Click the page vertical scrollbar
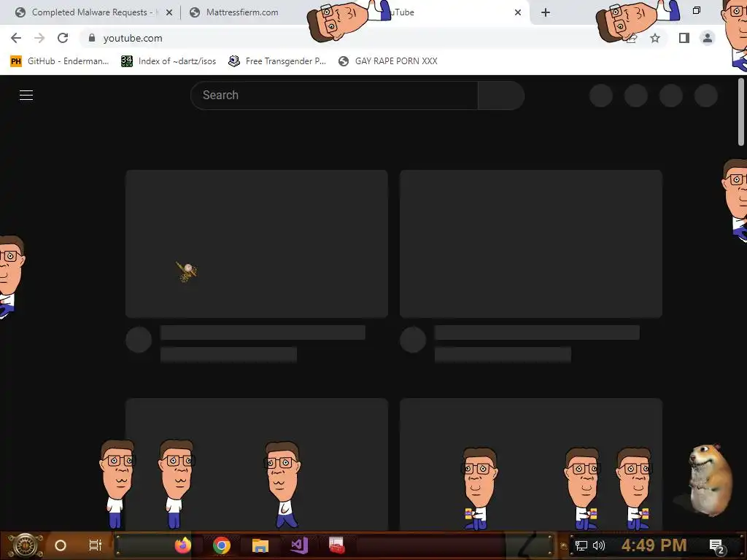Screen dimensions: 747x560 point(741,112)
